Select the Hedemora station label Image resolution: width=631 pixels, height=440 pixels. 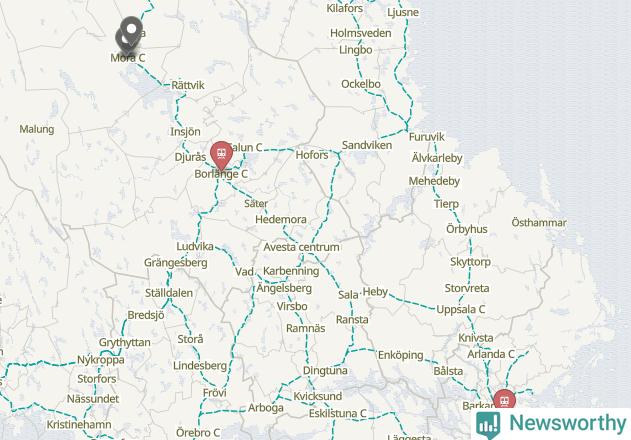(281, 219)
